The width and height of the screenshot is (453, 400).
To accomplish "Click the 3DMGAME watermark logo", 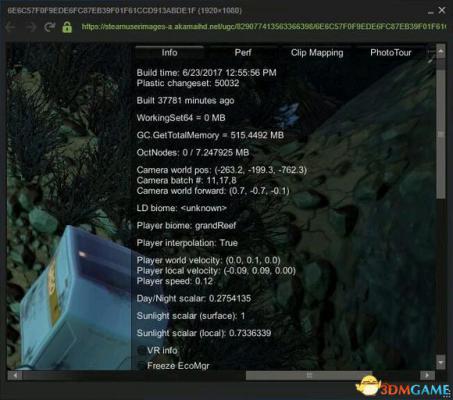I will point(403,387).
